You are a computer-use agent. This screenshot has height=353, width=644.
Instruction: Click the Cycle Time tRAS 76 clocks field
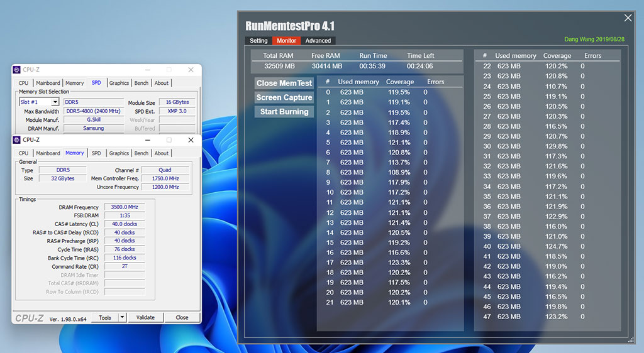[x=125, y=249]
